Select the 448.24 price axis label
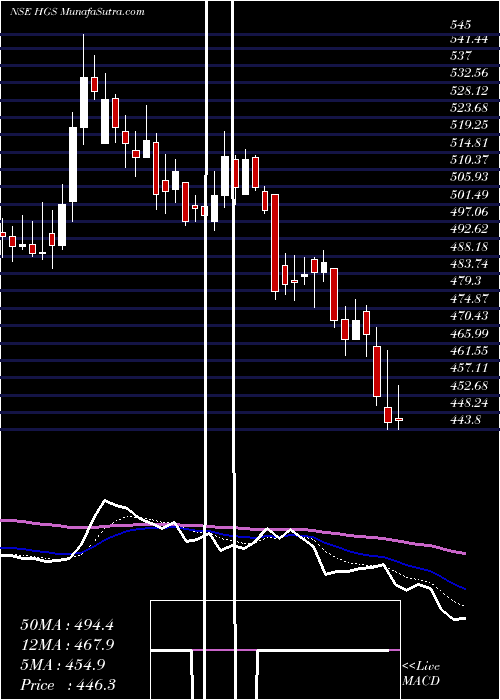The image size is (500, 700). click(x=469, y=403)
